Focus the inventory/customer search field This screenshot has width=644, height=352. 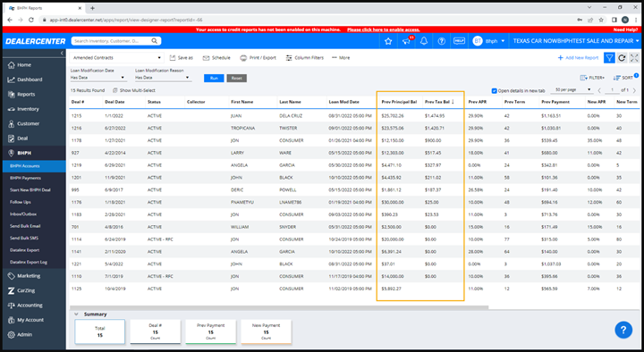tap(111, 41)
